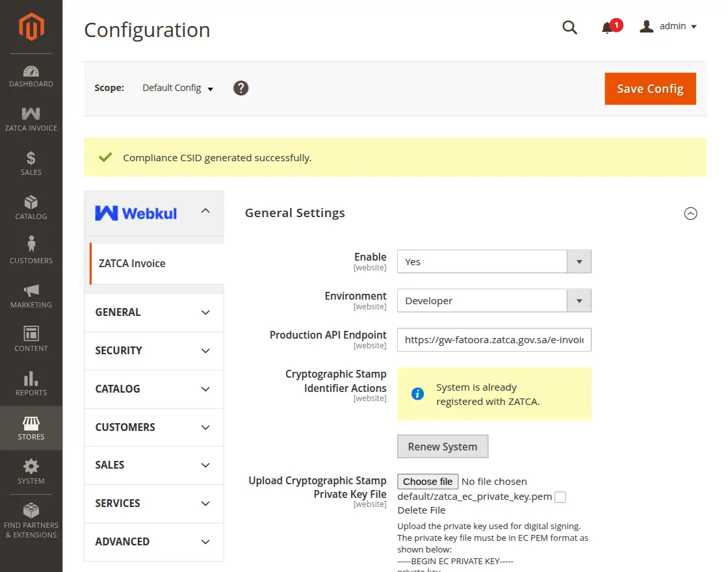The image size is (728, 572).
Task: Open the Find Partners & Extensions icon
Action: [x=31, y=517]
